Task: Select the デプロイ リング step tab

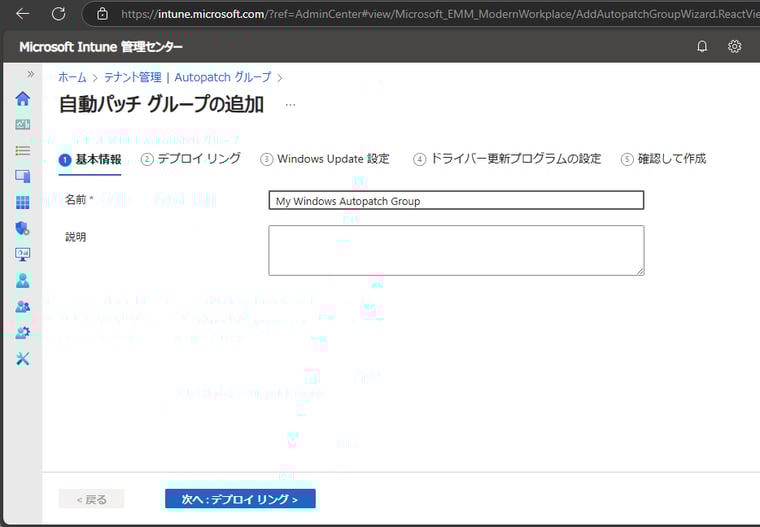Action: (190, 159)
